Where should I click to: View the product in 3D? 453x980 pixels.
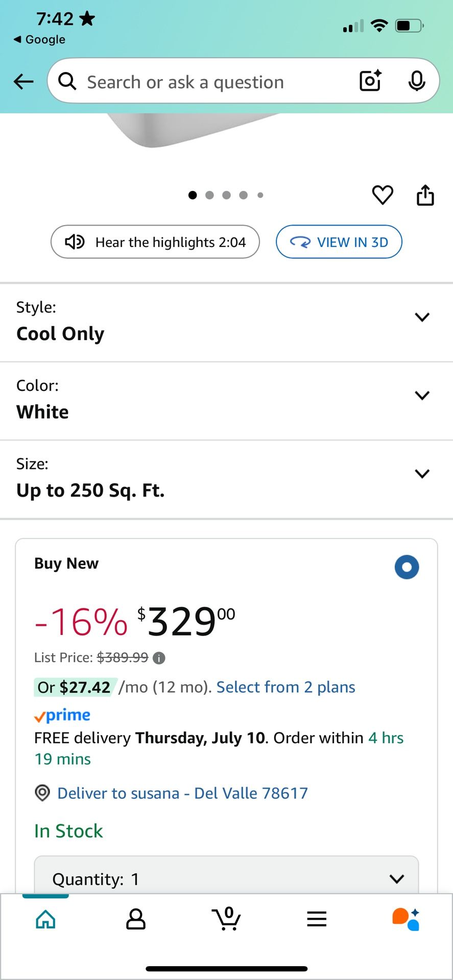(339, 242)
